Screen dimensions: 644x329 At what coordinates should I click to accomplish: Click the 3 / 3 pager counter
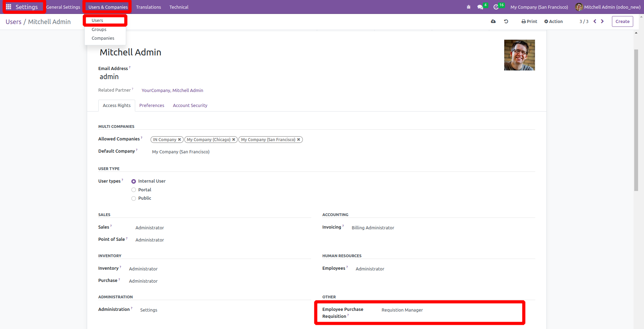tap(584, 22)
